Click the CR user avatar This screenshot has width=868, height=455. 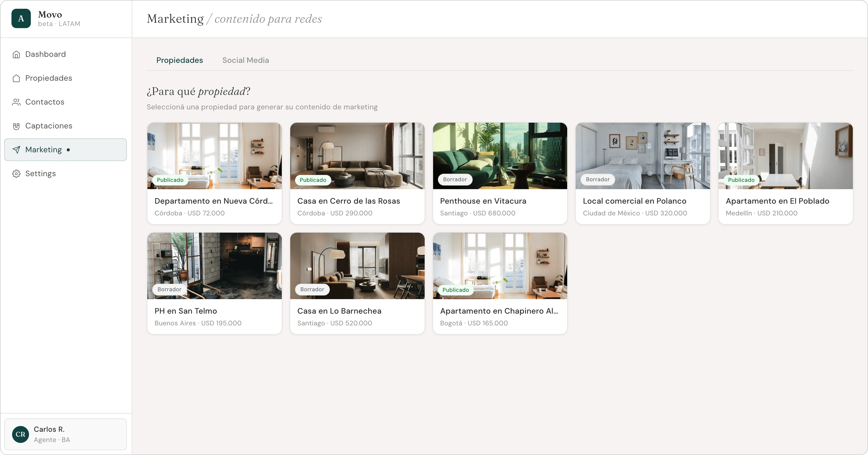(20, 434)
